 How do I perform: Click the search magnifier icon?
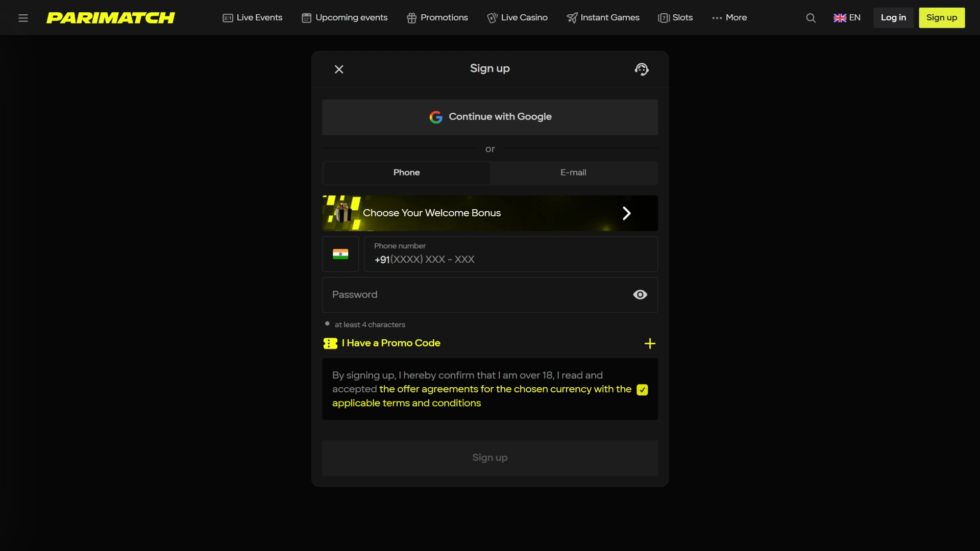point(811,18)
